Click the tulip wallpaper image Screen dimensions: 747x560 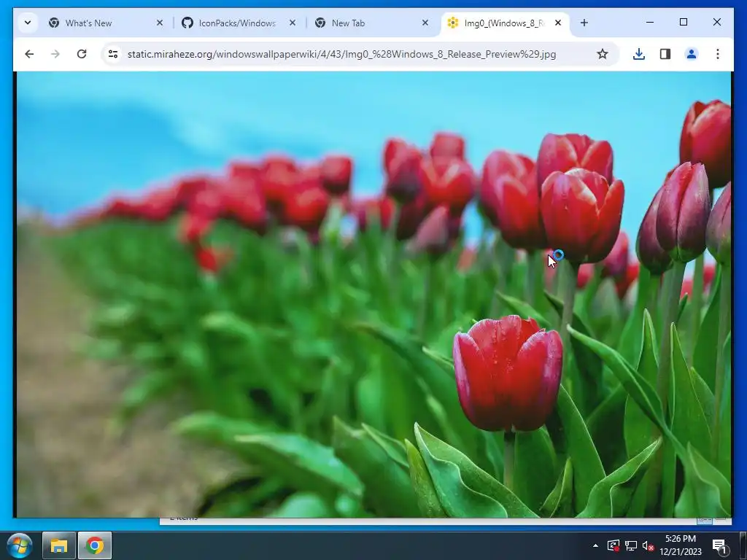[x=373, y=295]
